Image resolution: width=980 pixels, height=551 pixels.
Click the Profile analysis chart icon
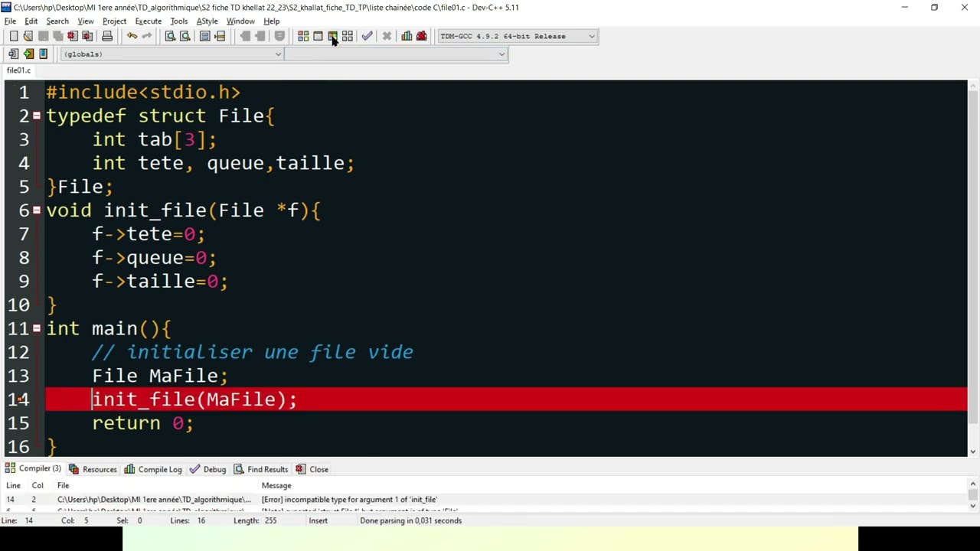(x=407, y=36)
